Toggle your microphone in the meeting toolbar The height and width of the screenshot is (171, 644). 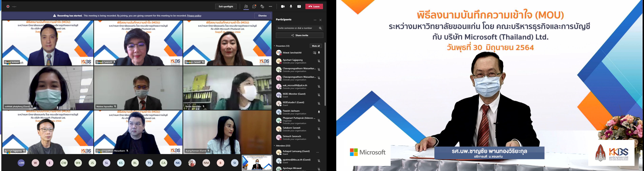coord(291,6)
